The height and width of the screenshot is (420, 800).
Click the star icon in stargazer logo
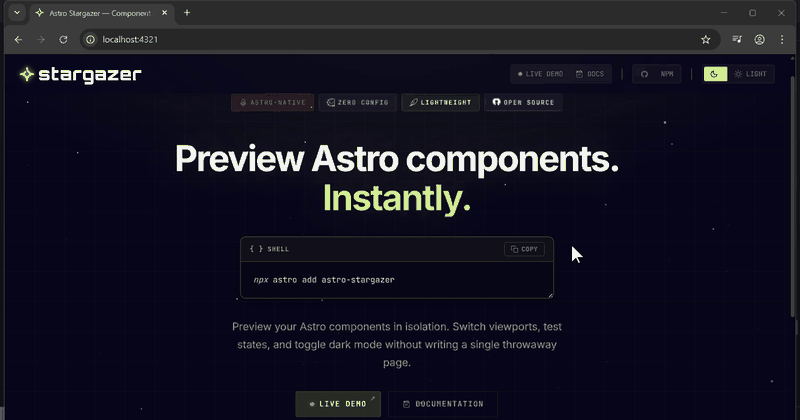(x=27, y=75)
